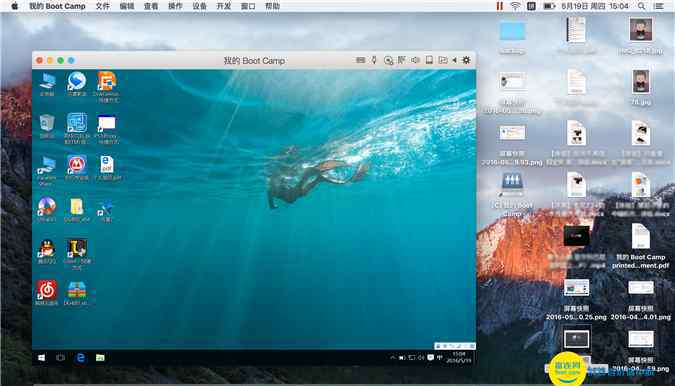Select the red NetEase Music desktop icon
Viewport: 675px width, 386px height.
pos(46,293)
